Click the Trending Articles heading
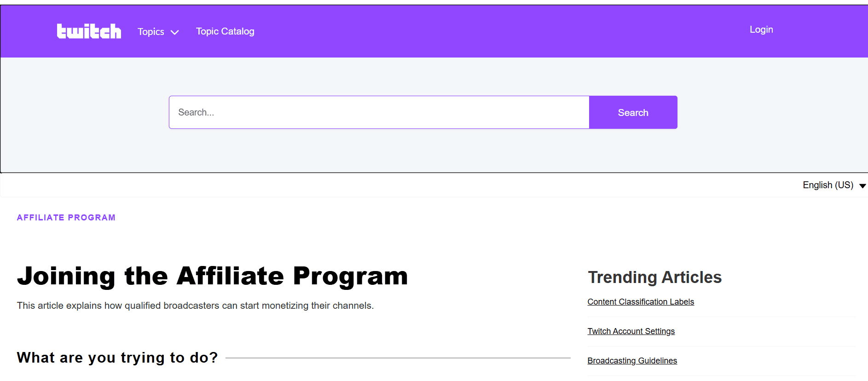Screen dimensions: 868x381 coord(654,277)
